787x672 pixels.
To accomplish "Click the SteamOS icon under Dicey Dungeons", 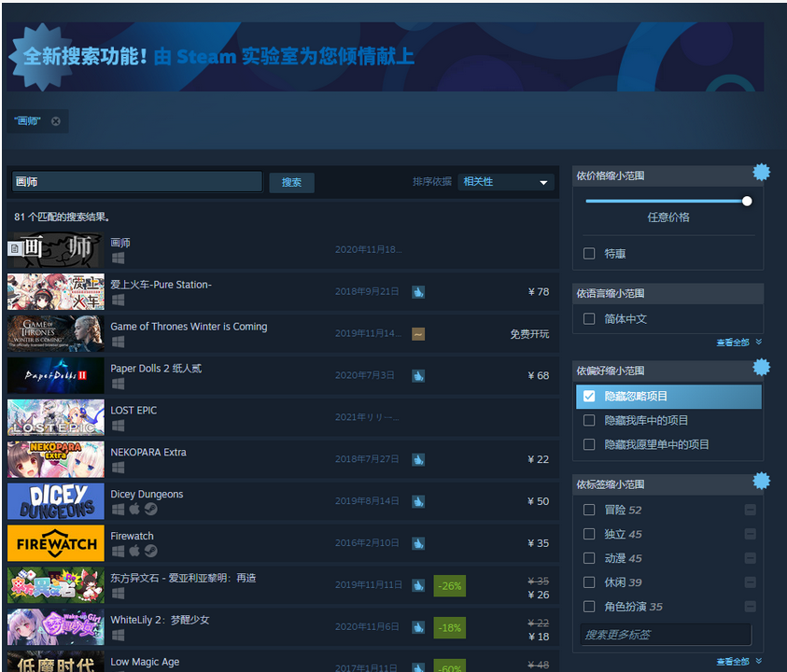I will point(151,510).
